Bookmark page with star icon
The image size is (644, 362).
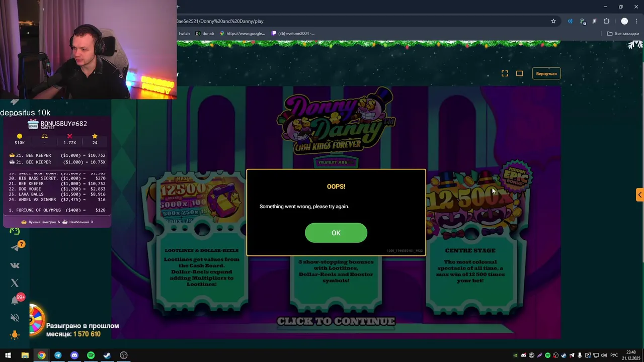coord(553,21)
